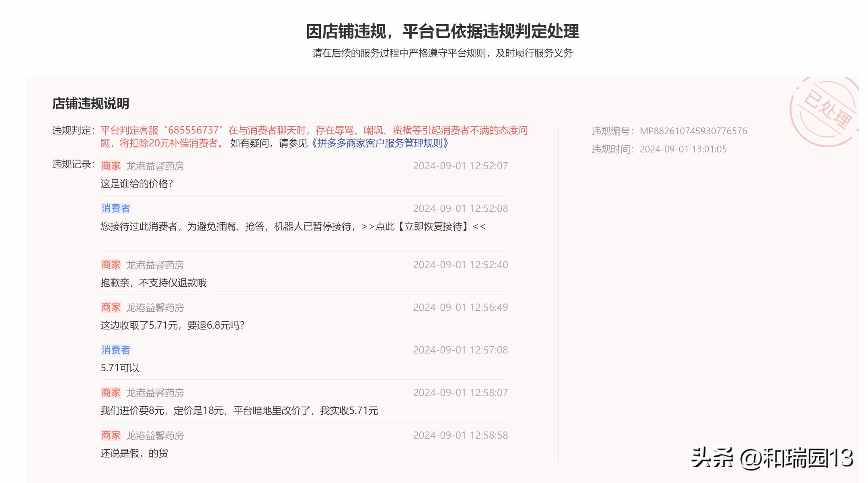This screenshot has height=483, width=868.
Task: Click the violation number MP882610745930776576
Action: point(693,131)
